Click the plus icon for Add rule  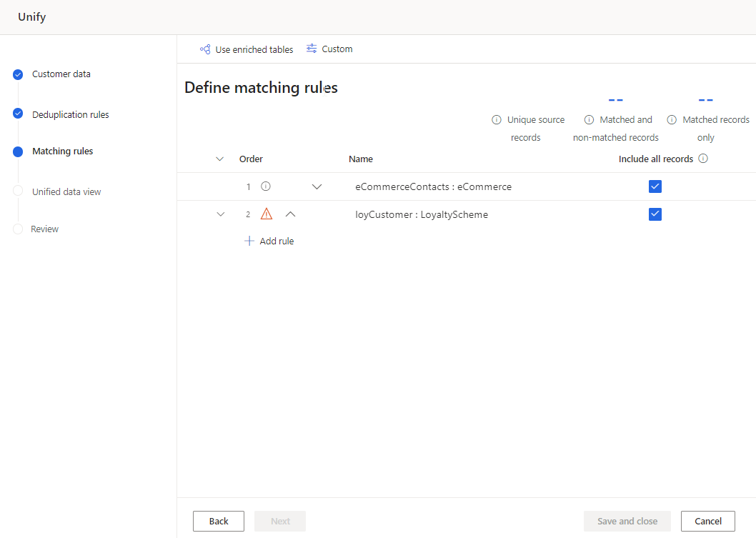tap(249, 241)
